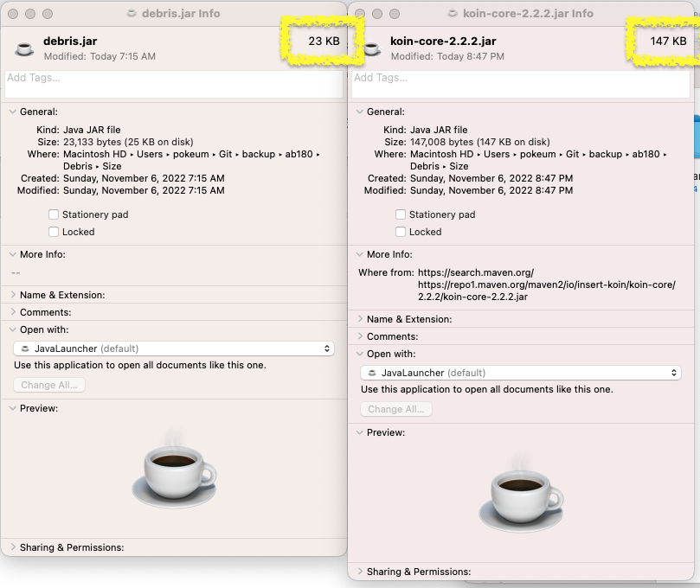700x588 pixels.
Task: Click Created date "Sunday, November 6, 2022 7:15 AM"
Action: coord(144,178)
